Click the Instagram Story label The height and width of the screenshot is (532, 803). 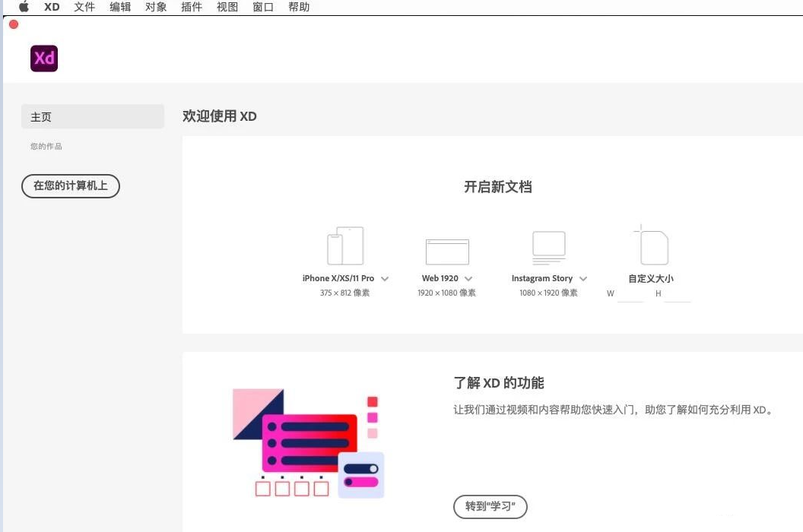(542, 279)
